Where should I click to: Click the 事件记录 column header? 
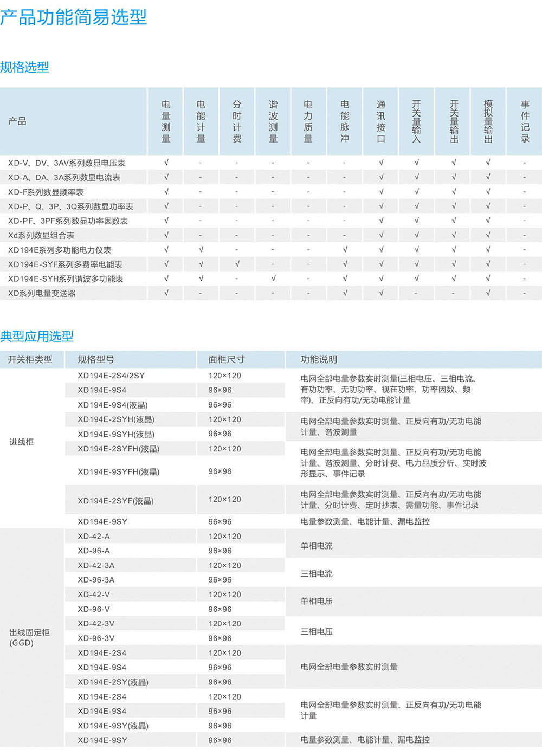[525, 121]
